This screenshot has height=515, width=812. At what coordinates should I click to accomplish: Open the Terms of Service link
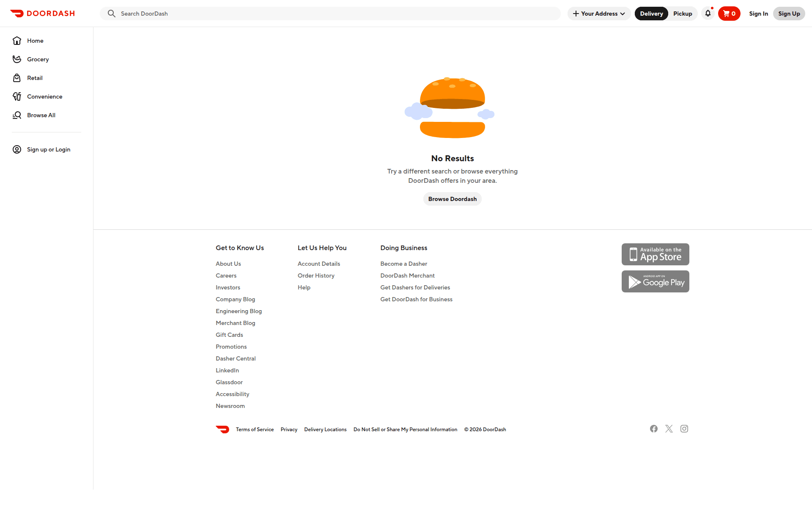[255, 430]
